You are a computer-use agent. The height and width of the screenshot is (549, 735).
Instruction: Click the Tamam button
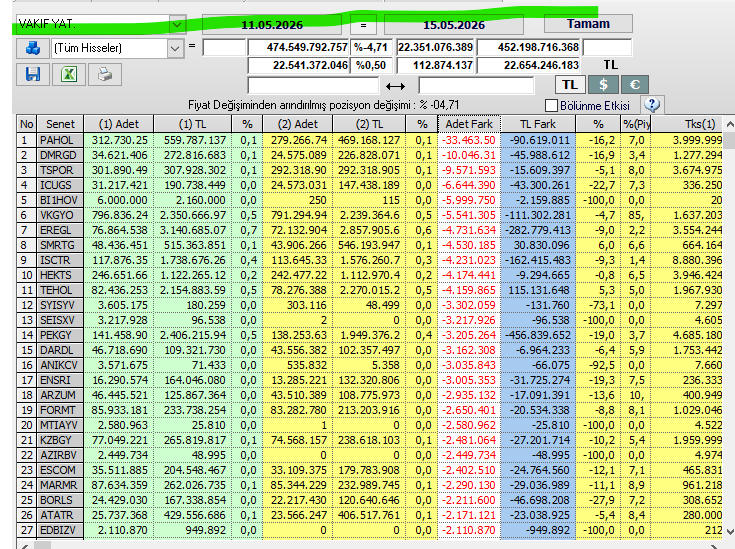(x=588, y=24)
